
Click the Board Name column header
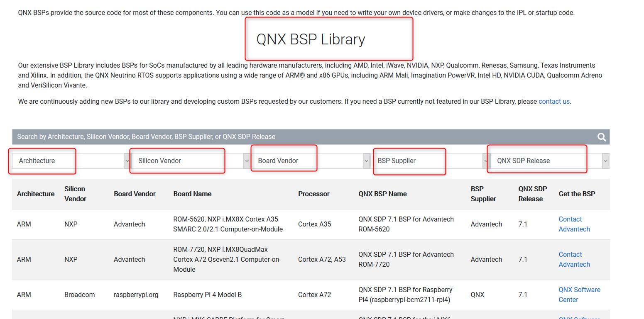tap(192, 194)
